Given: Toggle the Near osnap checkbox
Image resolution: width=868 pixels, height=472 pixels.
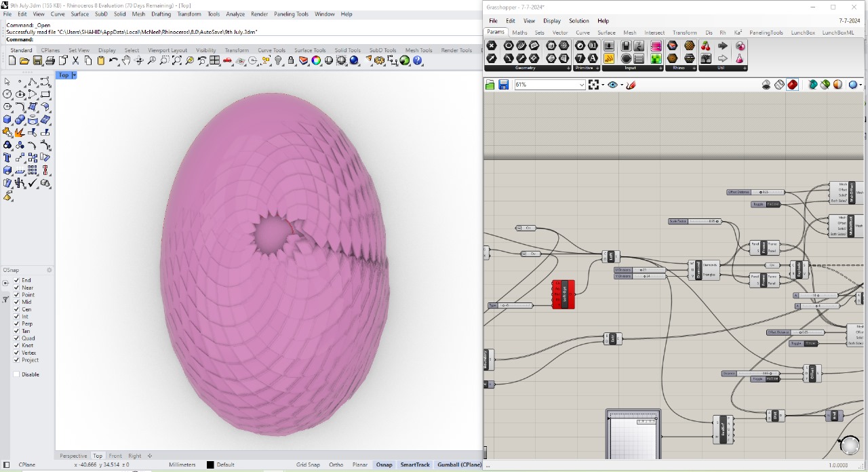Looking at the screenshot, I should [x=16, y=288].
